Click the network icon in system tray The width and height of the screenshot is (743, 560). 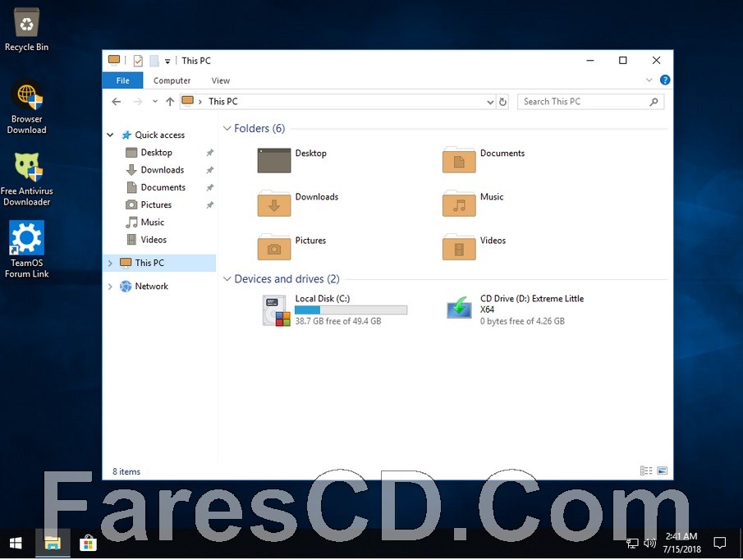[x=633, y=544]
